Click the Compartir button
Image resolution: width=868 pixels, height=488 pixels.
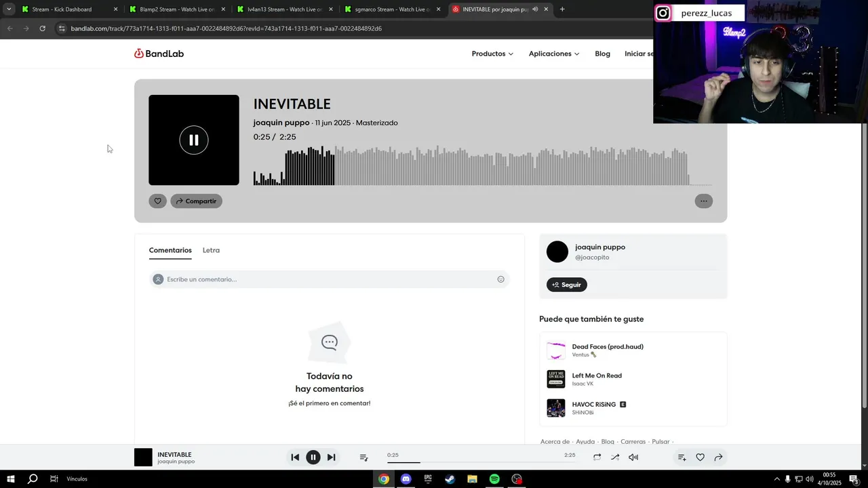pos(196,201)
